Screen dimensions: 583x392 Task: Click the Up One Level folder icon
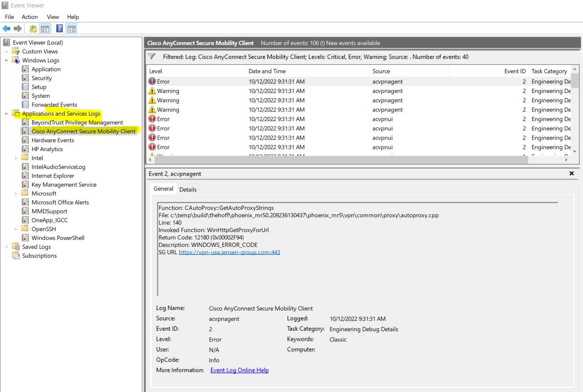point(33,28)
